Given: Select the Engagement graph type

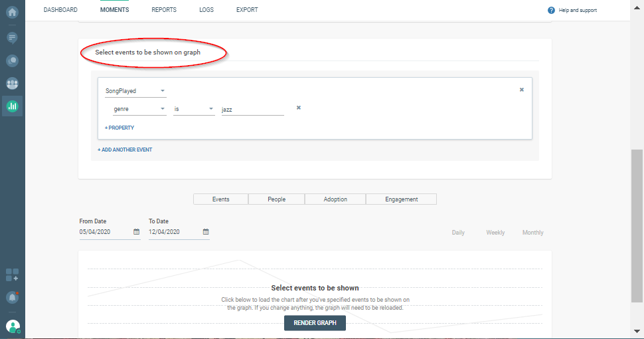Looking at the screenshot, I should [401, 199].
